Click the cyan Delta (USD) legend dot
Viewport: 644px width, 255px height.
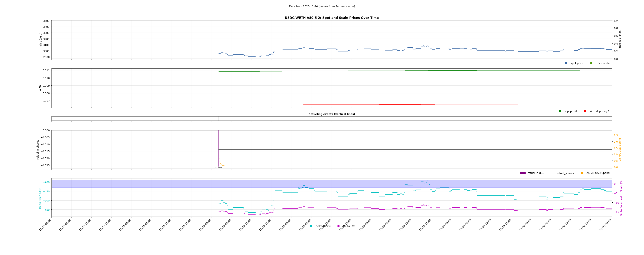[311, 226]
